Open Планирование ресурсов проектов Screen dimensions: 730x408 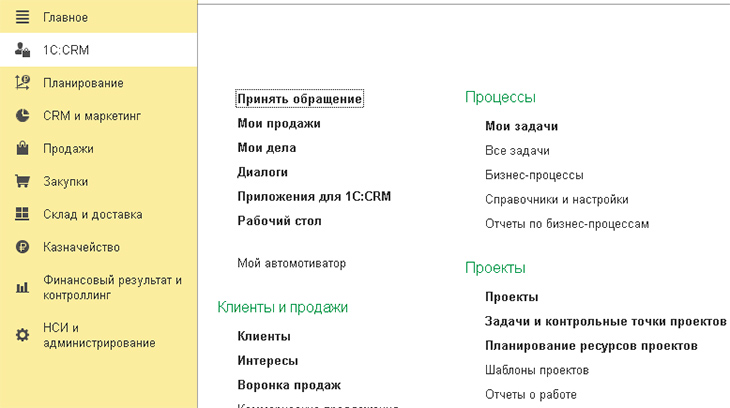[591, 346]
